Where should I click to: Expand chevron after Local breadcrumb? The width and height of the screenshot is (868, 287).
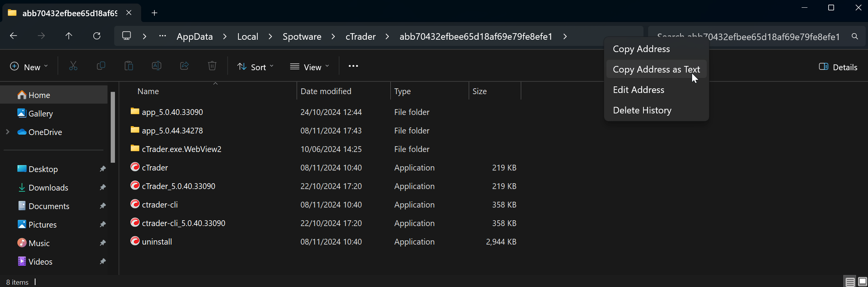click(270, 37)
